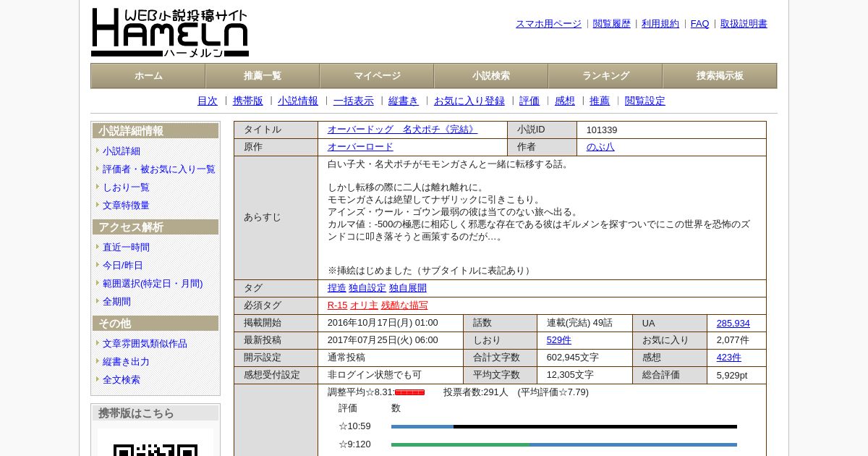View 直近一時間 access analysis

(x=126, y=248)
